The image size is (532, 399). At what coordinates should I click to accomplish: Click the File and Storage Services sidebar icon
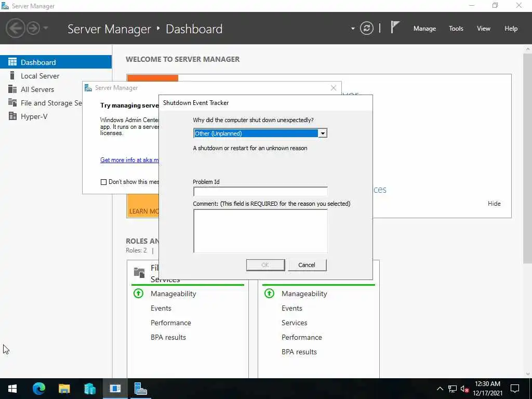[12, 102]
